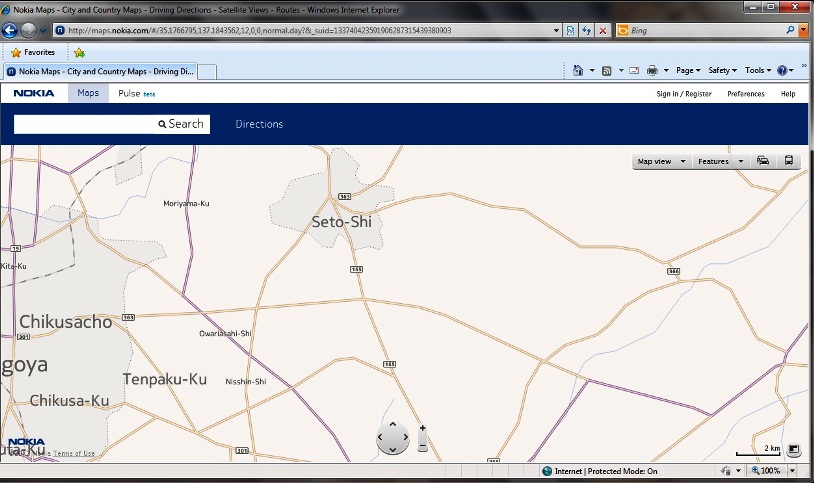Viewport: 814px width, 483px height.
Task: Open the recent pages dropdown next to the forward button
Action: (x=43, y=31)
